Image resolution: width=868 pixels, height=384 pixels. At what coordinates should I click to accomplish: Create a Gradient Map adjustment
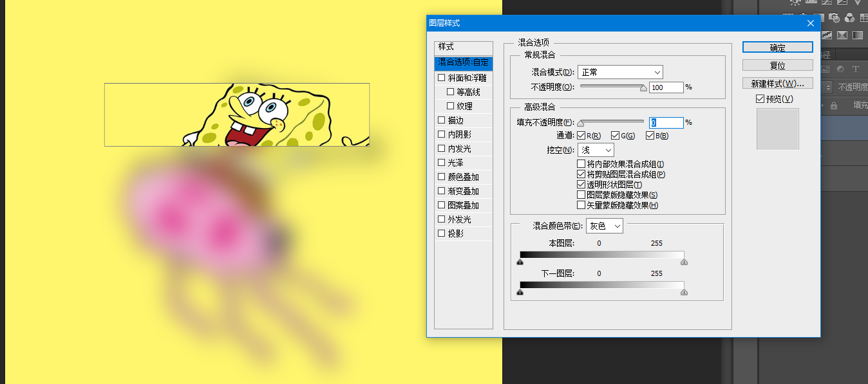pos(858,35)
